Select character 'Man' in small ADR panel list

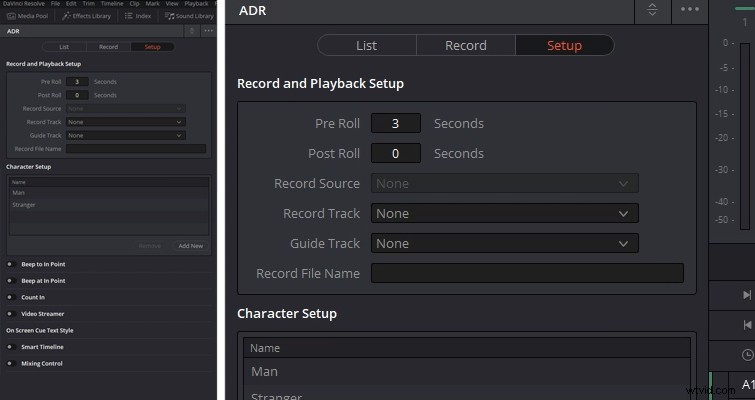109,193
